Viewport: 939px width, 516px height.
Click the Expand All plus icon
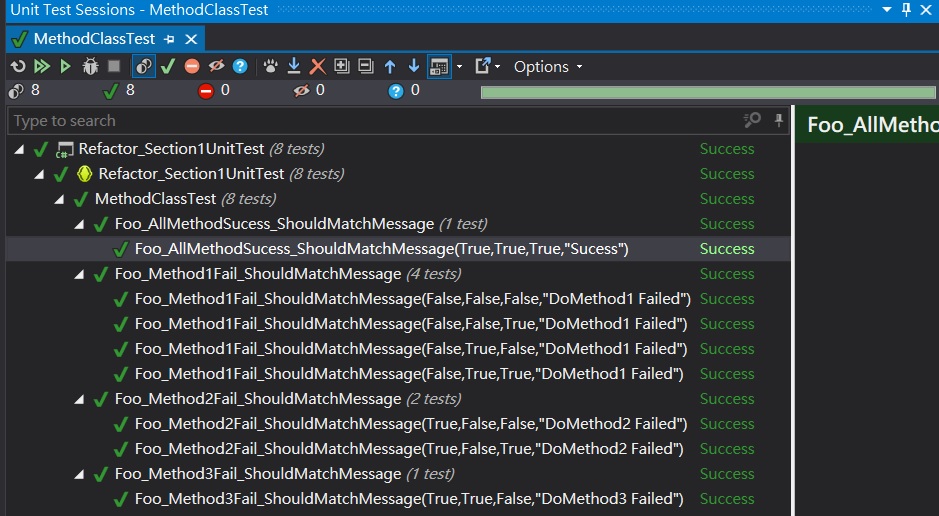point(342,67)
